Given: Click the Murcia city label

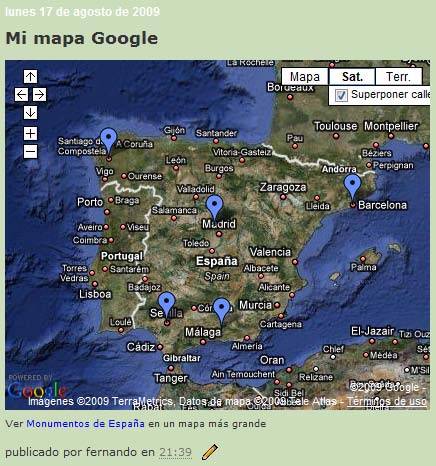Looking at the screenshot, I should [255, 305].
